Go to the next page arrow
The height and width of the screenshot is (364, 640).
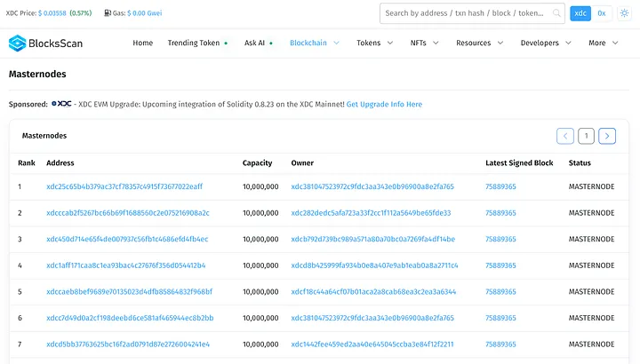click(x=607, y=136)
